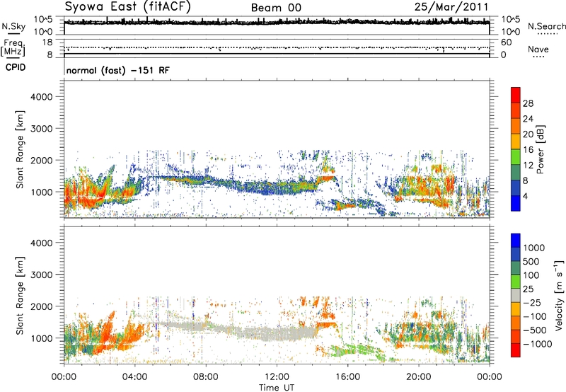Click the frequency dotted trace strip
This screenshot has width=566, height=392.
277,47
